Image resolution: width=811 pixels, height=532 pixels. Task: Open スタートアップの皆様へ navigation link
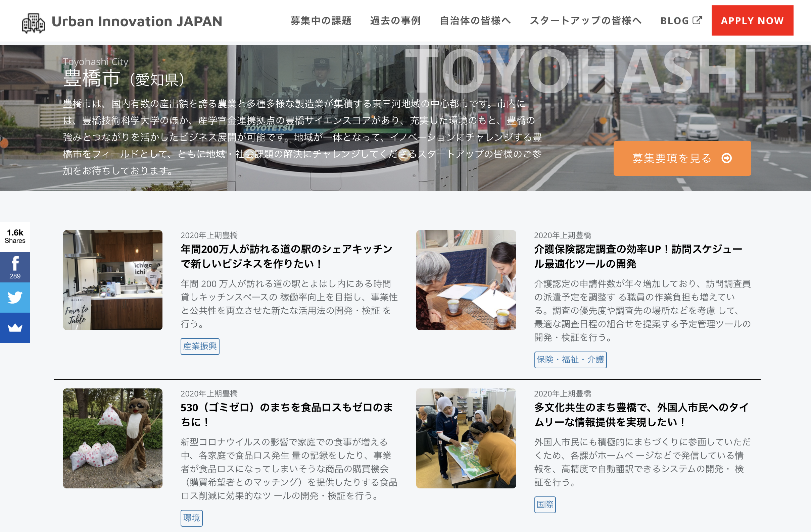(x=585, y=21)
